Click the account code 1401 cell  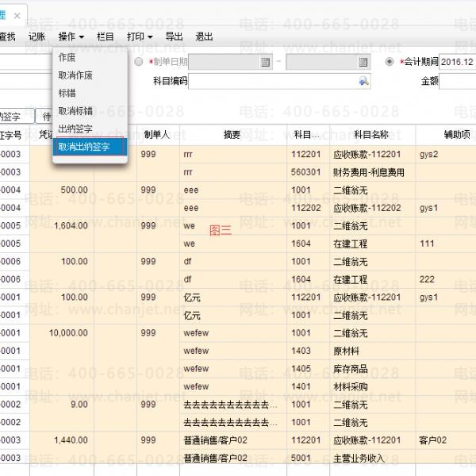(308, 386)
